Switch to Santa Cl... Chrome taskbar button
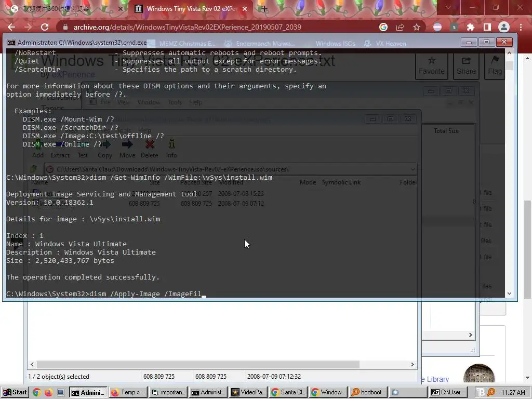Image resolution: width=532 pixels, height=399 pixels. pos(288,393)
